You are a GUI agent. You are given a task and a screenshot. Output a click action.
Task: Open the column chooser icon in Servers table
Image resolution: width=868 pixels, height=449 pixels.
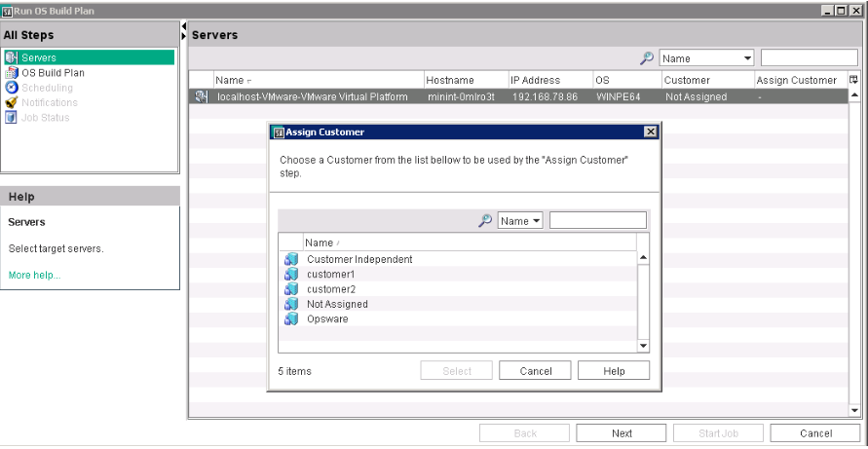click(x=853, y=79)
